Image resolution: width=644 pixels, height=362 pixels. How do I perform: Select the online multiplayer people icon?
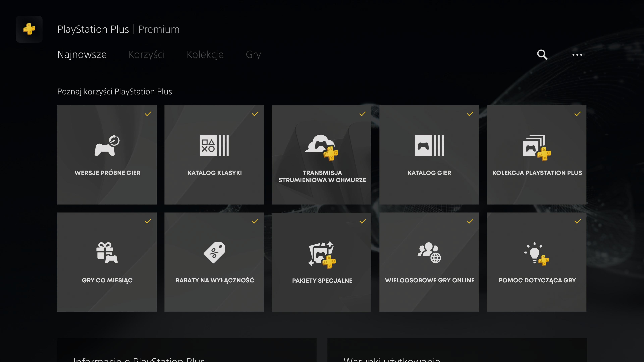tap(429, 253)
